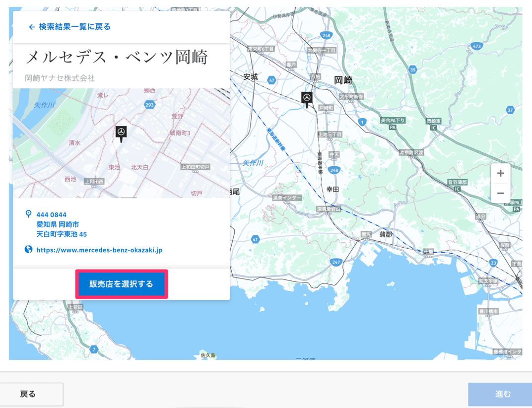Image resolution: width=532 pixels, height=408 pixels.
Task: Click the 城南町3 label in the mini map
Action: [x=180, y=133]
